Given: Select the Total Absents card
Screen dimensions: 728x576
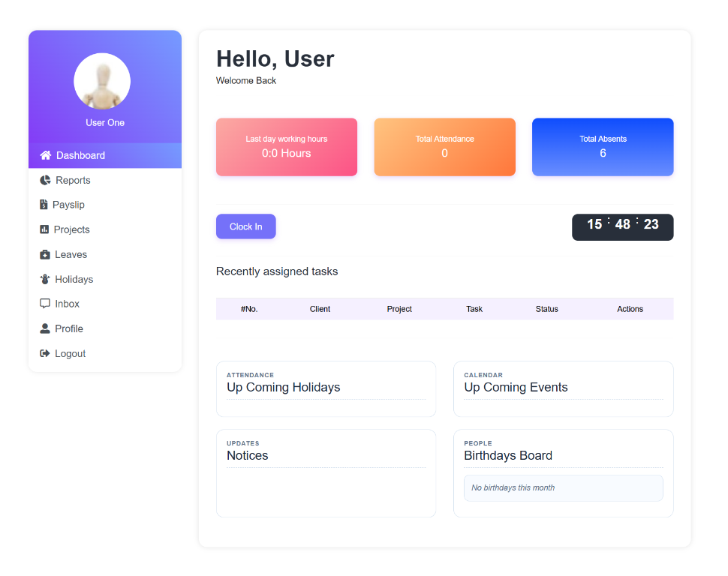Looking at the screenshot, I should 603,147.
